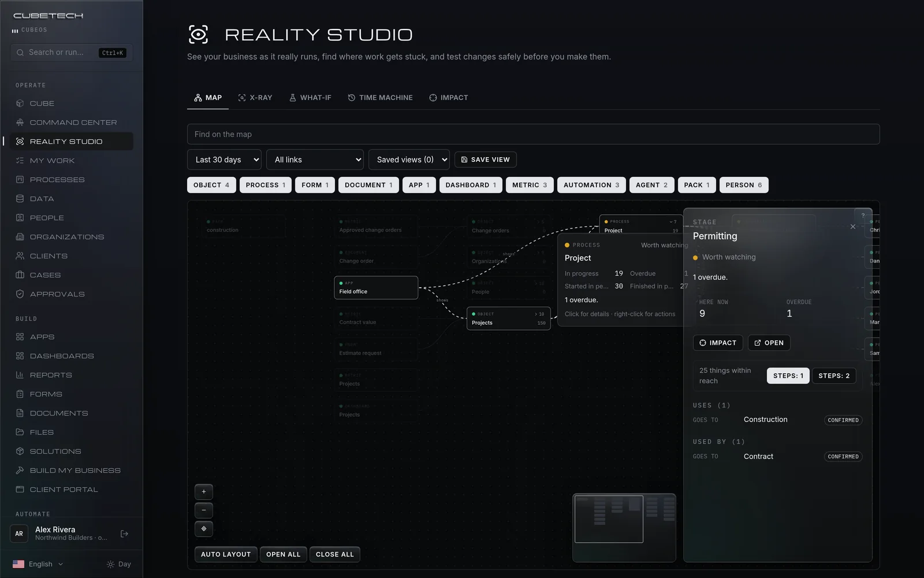The width and height of the screenshot is (924, 578).
Task: Open the Data section
Action: (x=72, y=199)
